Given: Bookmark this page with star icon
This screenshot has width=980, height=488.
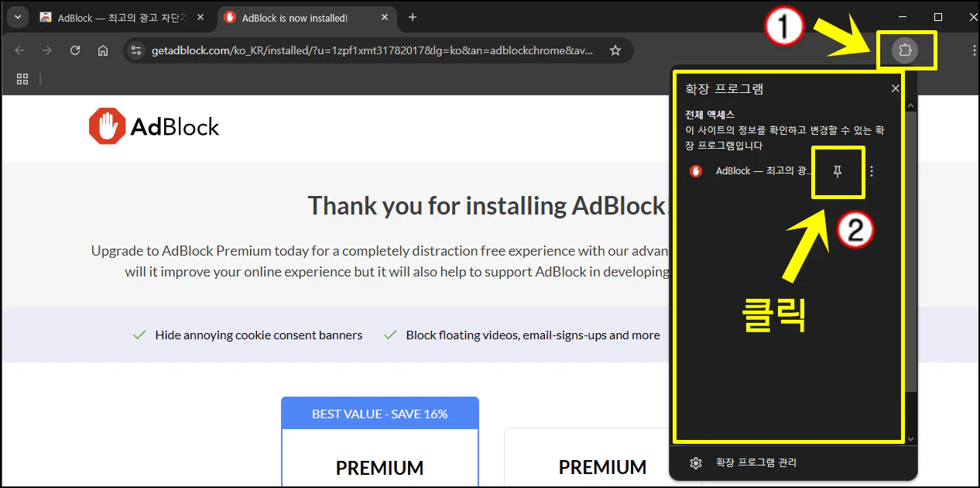Looking at the screenshot, I should (x=615, y=51).
